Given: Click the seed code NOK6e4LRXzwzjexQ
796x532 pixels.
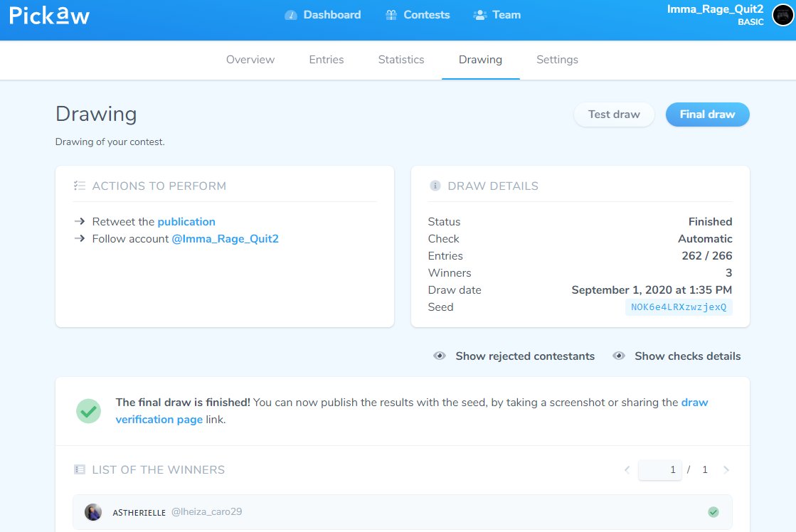Looking at the screenshot, I should tap(679, 307).
